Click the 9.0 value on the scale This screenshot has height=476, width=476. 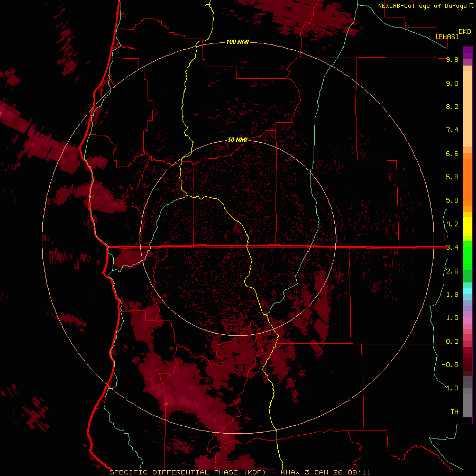(x=452, y=83)
